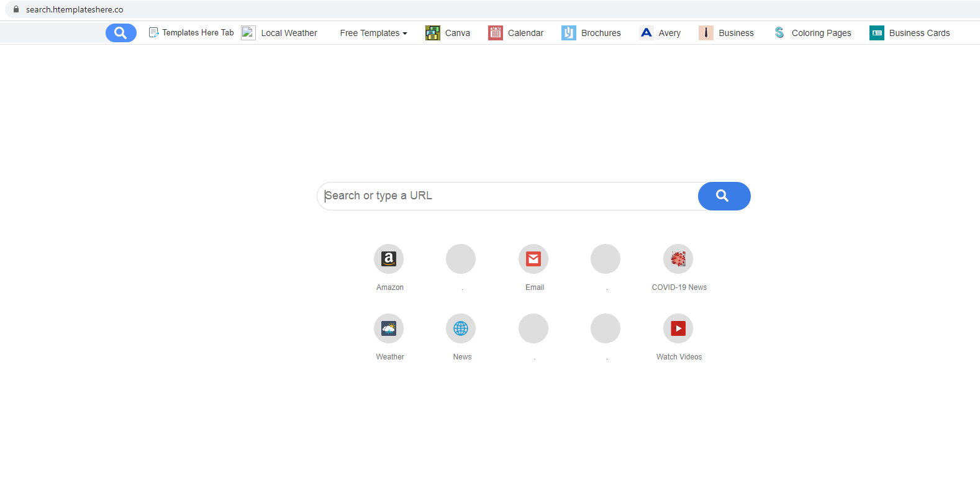Click the Amazon shortcut icon

point(389,259)
